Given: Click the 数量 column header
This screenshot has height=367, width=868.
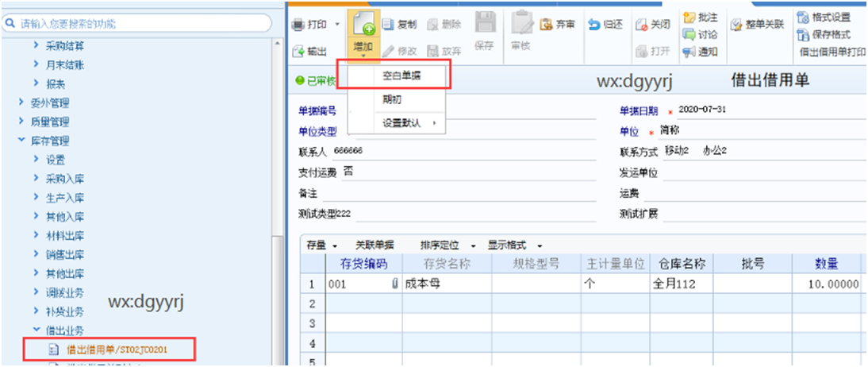Looking at the screenshot, I should tap(825, 265).
